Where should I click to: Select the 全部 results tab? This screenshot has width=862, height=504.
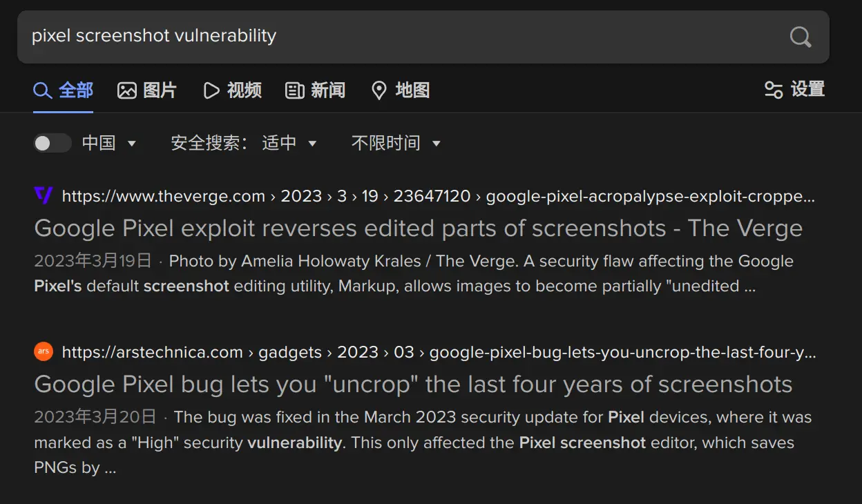[63, 90]
